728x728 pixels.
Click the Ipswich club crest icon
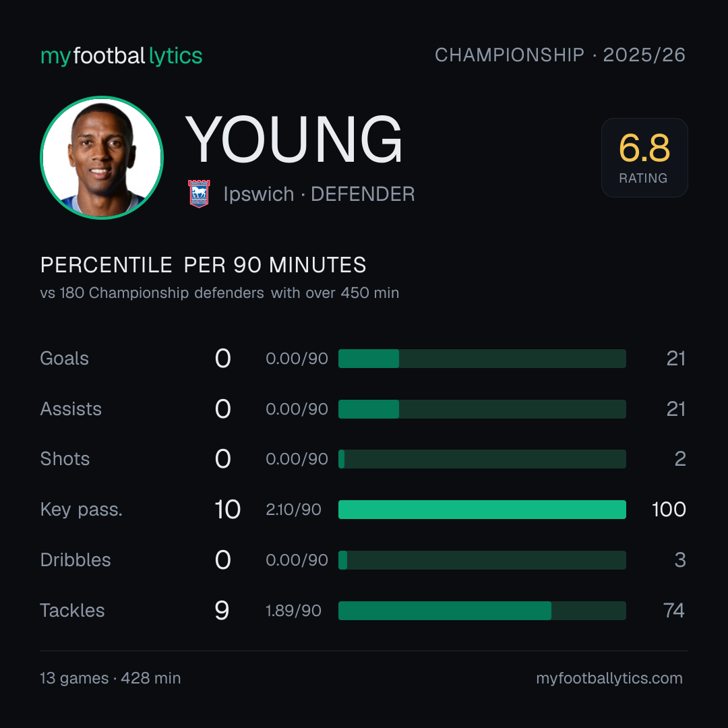tap(199, 193)
